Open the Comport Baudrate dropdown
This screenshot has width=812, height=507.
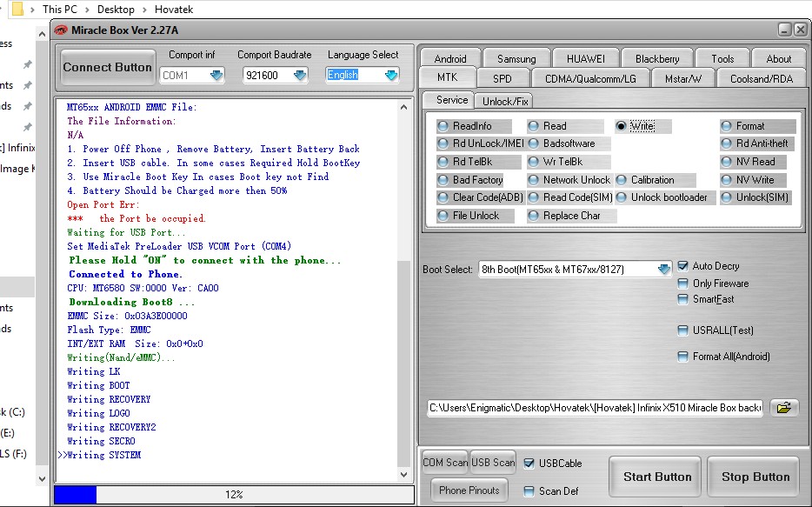click(x=300, y=76)
